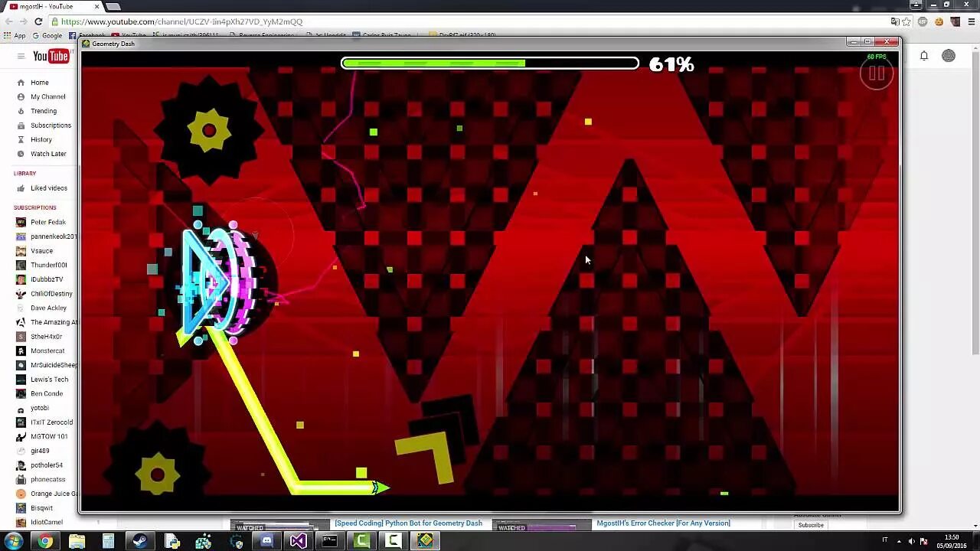Open Dave Ackley subscription channel

48,308
